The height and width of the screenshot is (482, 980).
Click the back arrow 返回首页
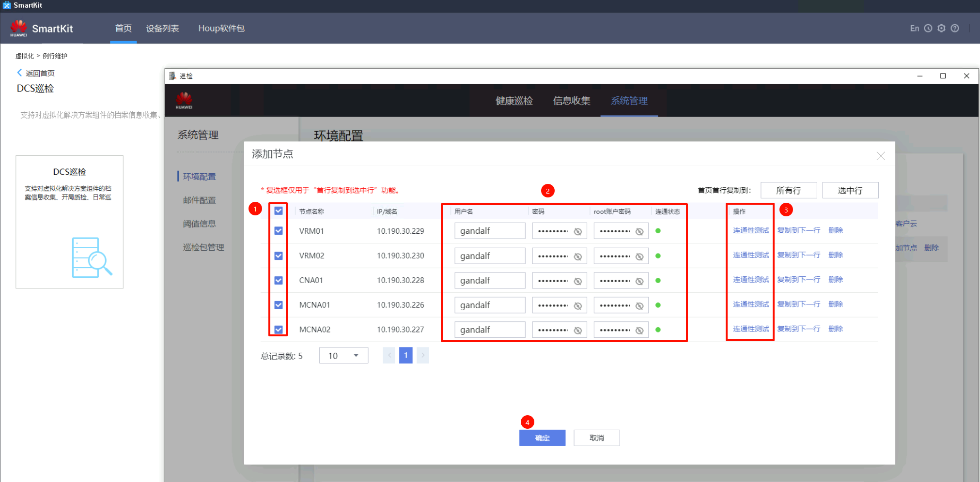(20, 73)
